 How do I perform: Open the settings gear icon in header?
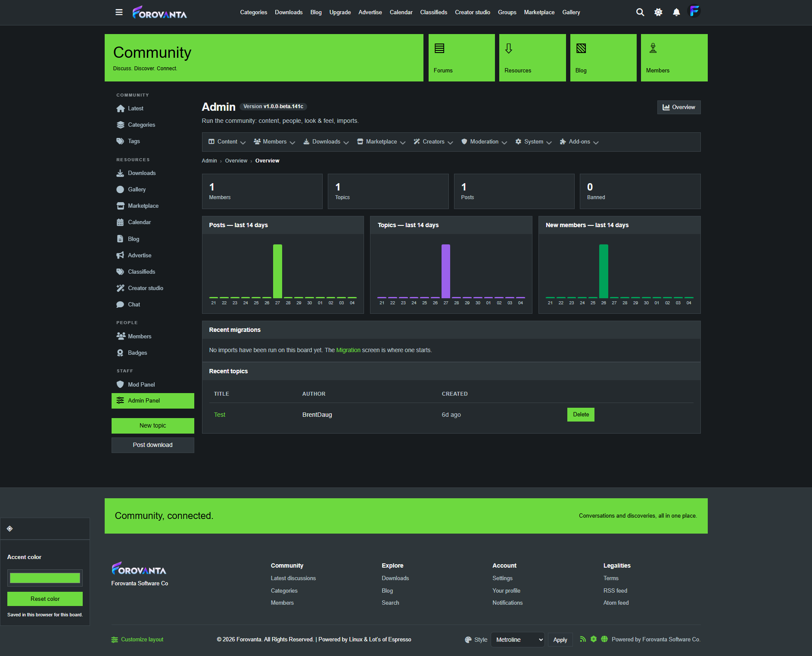pyautogui.click(x=658, y=12)
